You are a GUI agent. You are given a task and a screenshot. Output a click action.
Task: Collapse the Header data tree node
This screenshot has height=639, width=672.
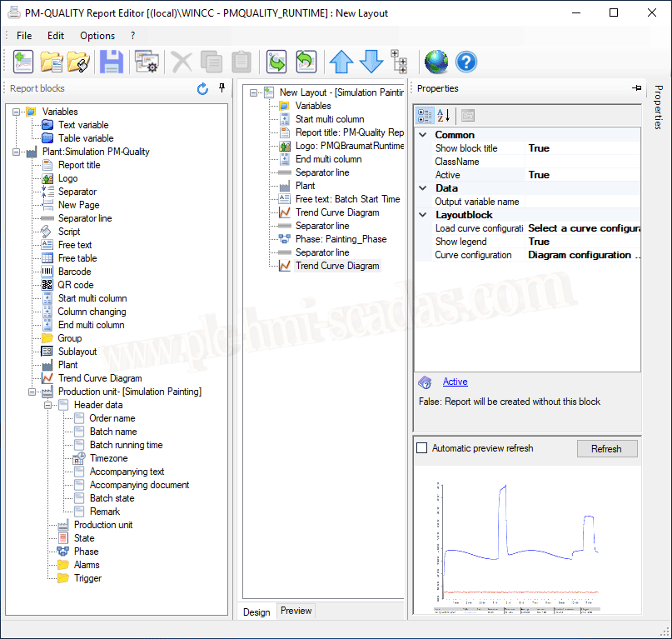click(x=48, y=405)
